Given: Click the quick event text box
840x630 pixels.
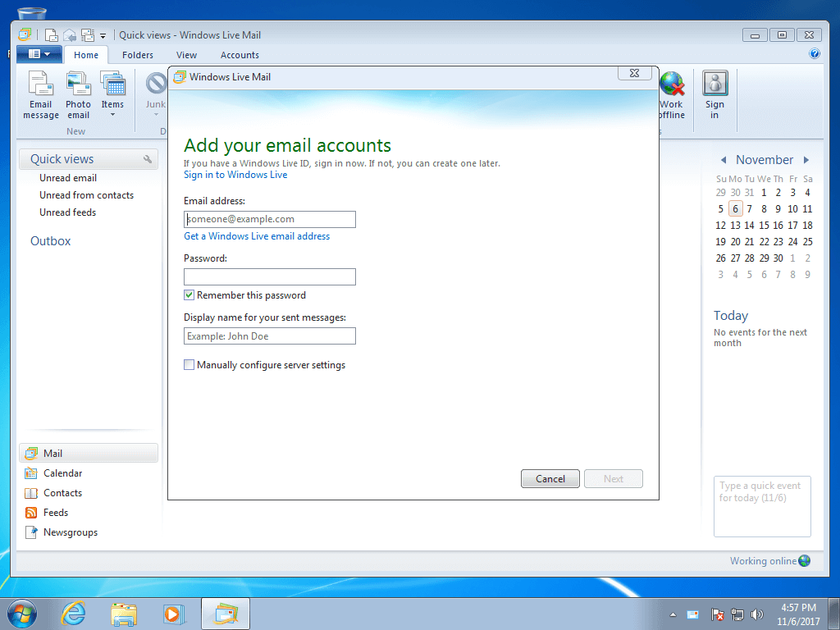Looking at the screenshot, I should tap(762, 506).
